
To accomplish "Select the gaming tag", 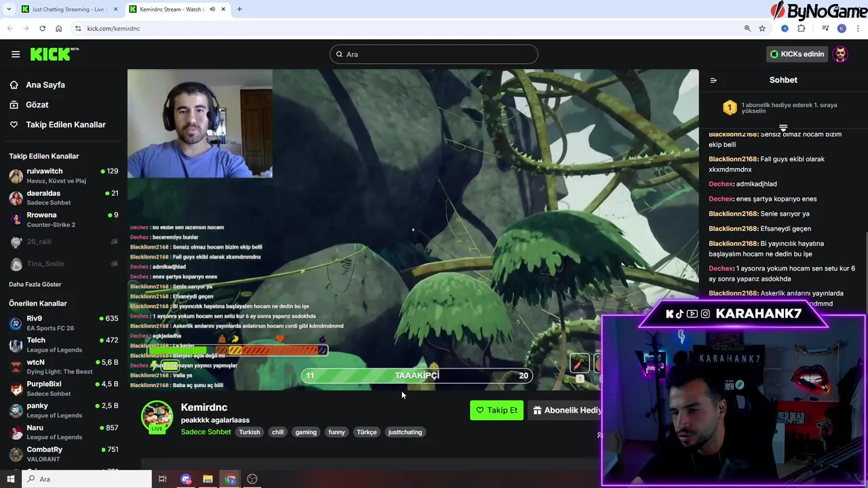I will (x=306, y=432).
